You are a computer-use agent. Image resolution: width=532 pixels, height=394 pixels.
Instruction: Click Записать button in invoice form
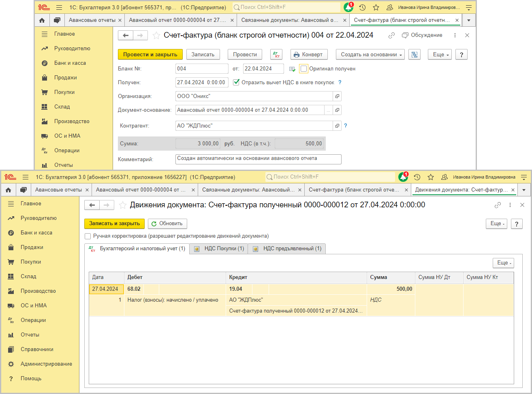(x=203, y=55)
